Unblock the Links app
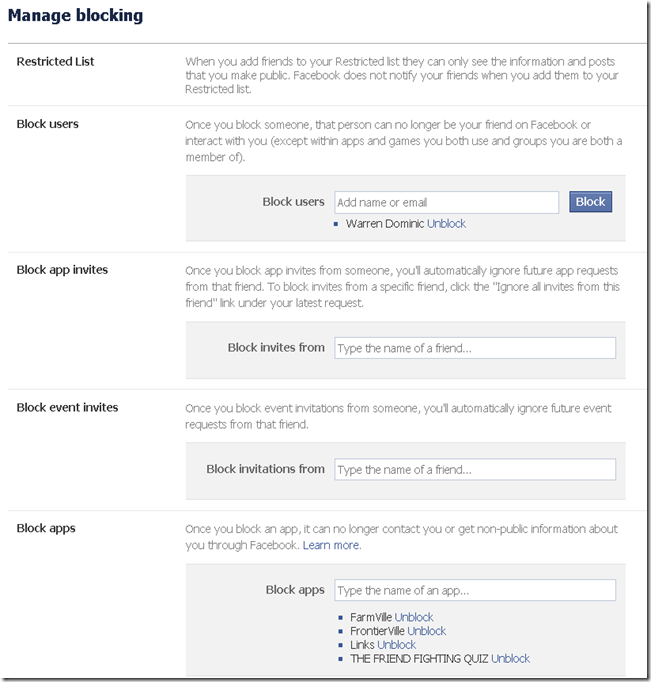This screenshot has width=651, height=682. pos(396,645)
